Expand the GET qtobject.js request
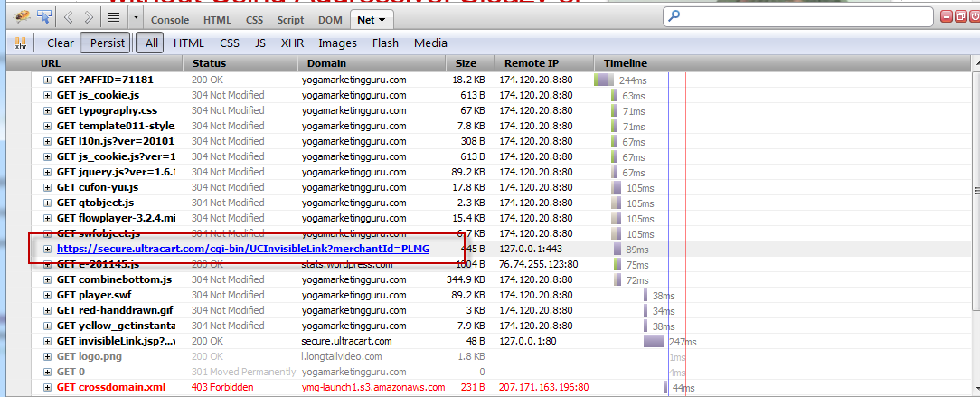The height and width of the screenshot is (397, 980). coord(47,203)
